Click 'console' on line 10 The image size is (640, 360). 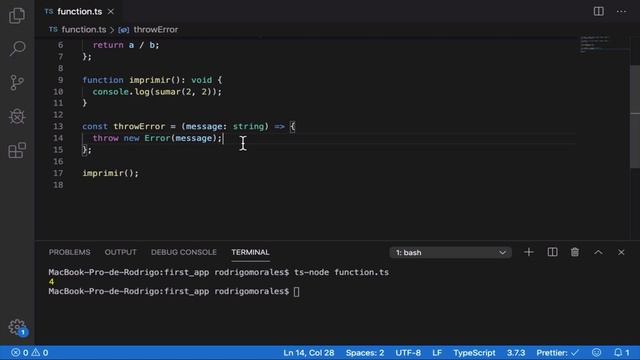pyautogui.click(x=111, y=92)
